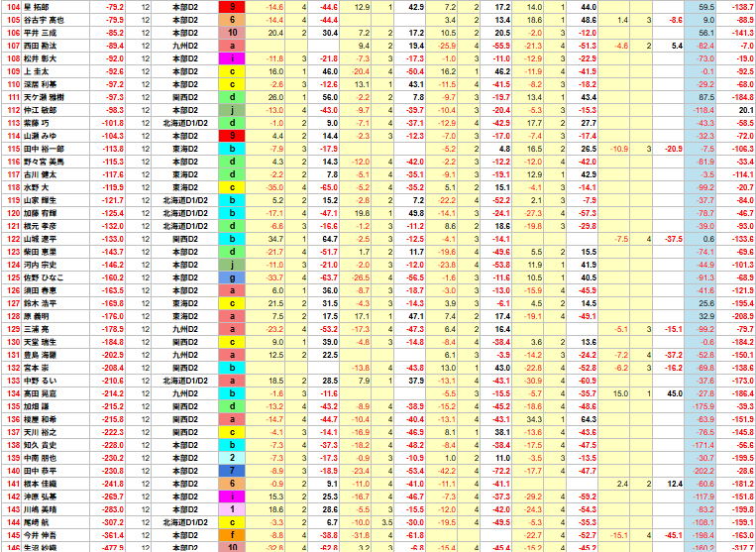The height and width of the screenshot is (552, 756).
Task: Select value -208.9 in last column
Action: point(743,316)
